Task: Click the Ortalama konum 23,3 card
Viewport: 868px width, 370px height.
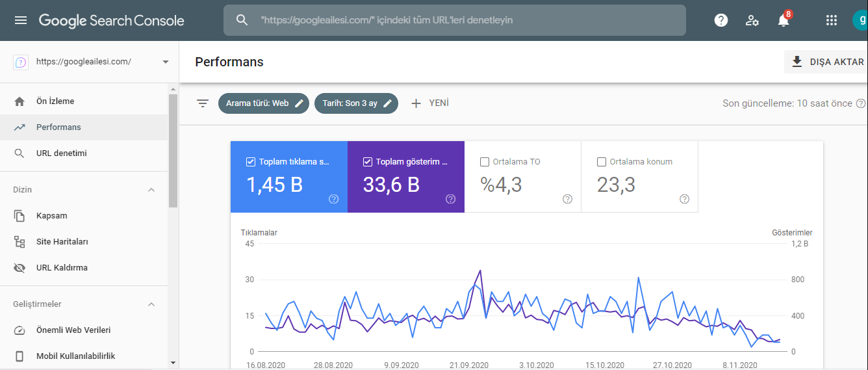Action: [640, 177]
